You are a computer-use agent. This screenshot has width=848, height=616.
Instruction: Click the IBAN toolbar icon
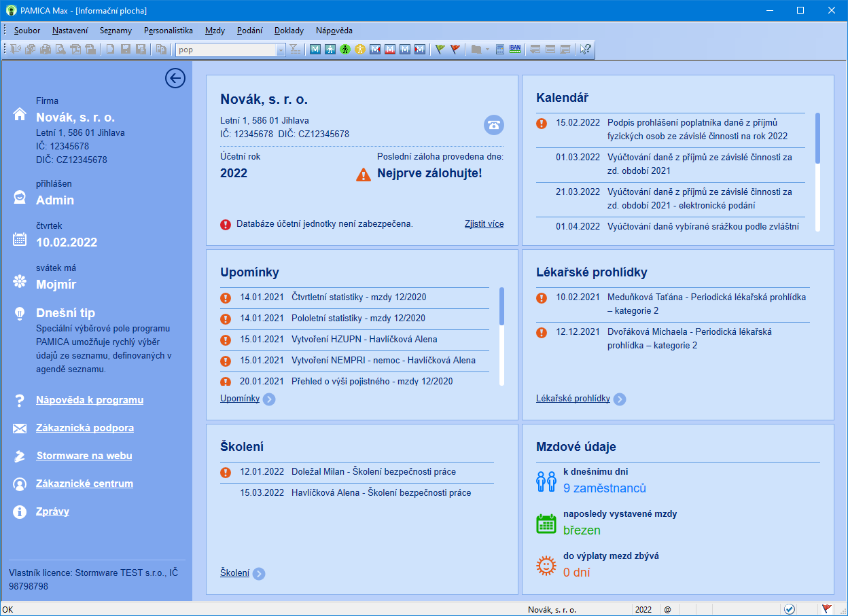(515, 50)
